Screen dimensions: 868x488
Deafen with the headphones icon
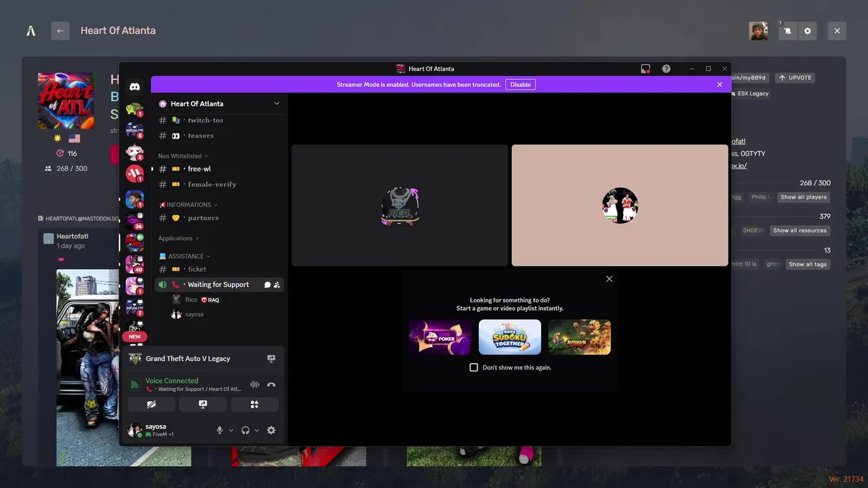pos(245,430)
